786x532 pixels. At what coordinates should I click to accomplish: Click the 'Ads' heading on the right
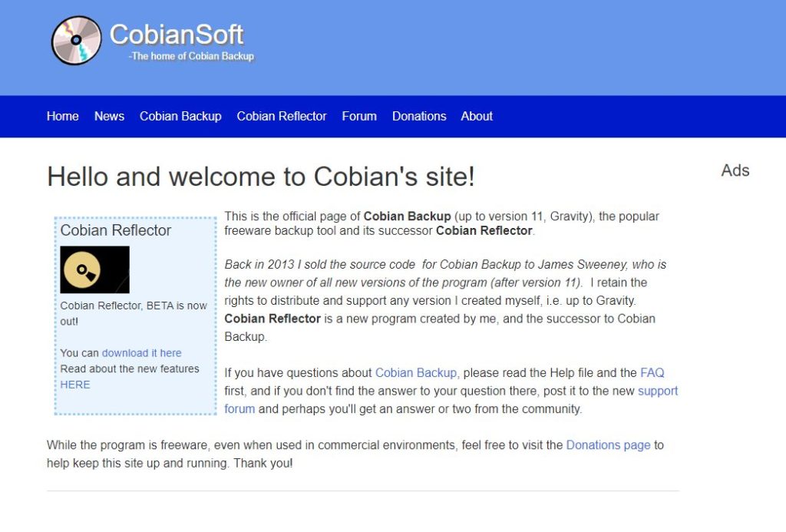point(735,170)
